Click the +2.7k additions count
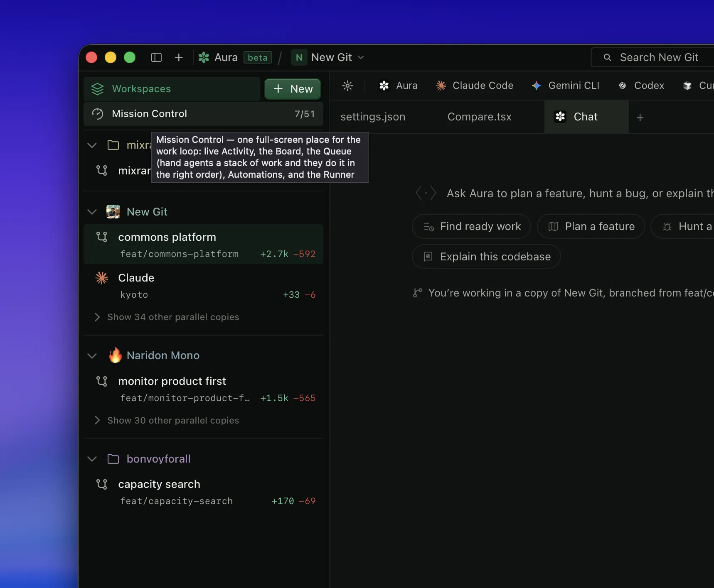The image size is (714, 588). 274,254
